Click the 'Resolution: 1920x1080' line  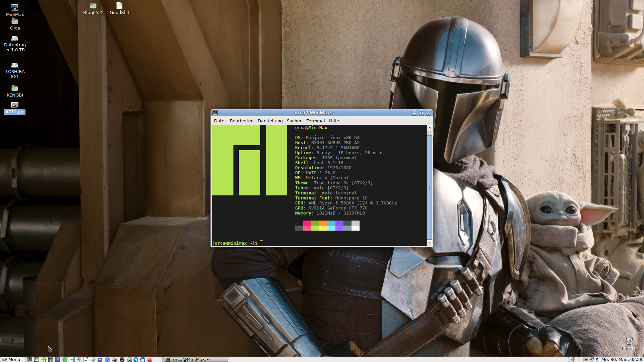(x=323, y=168)
